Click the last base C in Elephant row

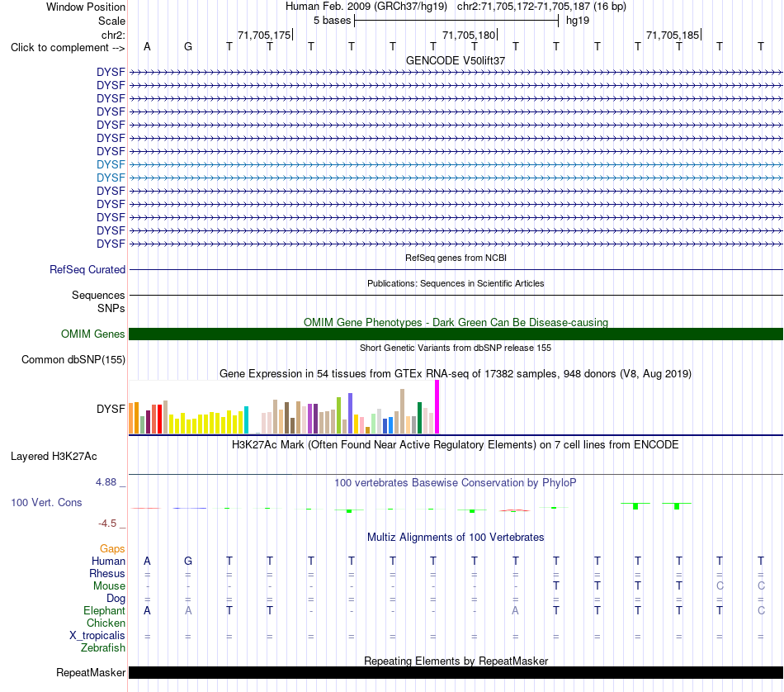[761, 610]
